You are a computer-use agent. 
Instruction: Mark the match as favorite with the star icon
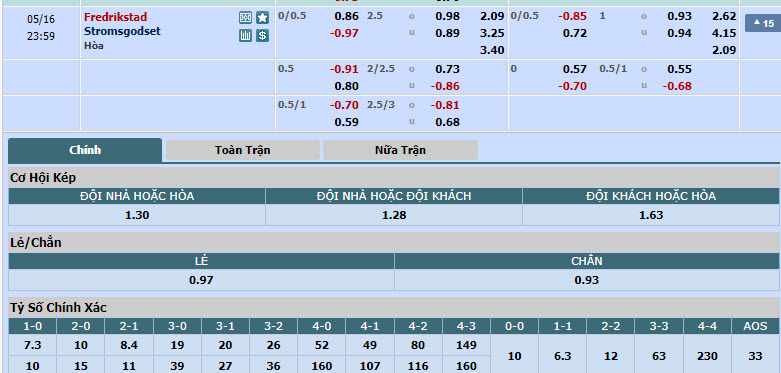point(262,18)
